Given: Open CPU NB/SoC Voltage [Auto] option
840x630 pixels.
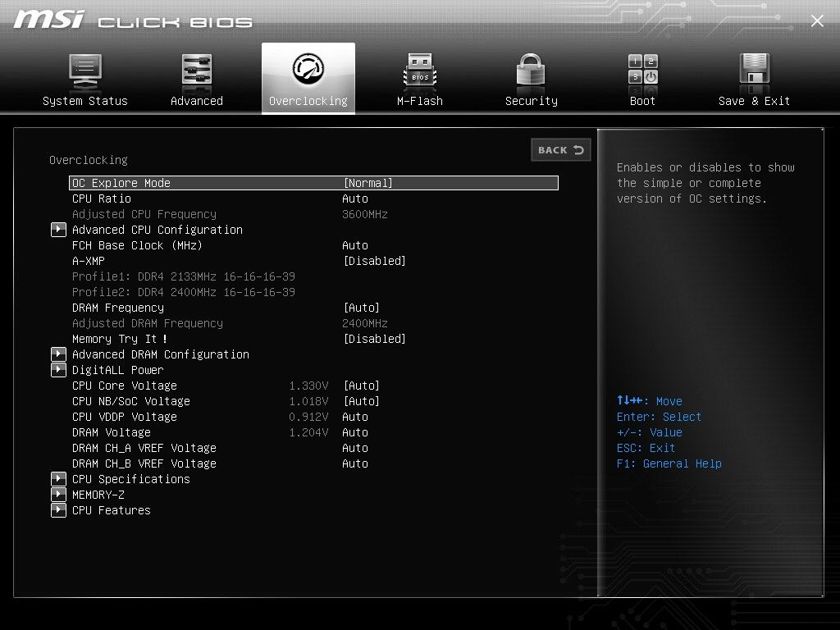Looking at the screenshot, I should pyautogui.click(x=362, y=401).
